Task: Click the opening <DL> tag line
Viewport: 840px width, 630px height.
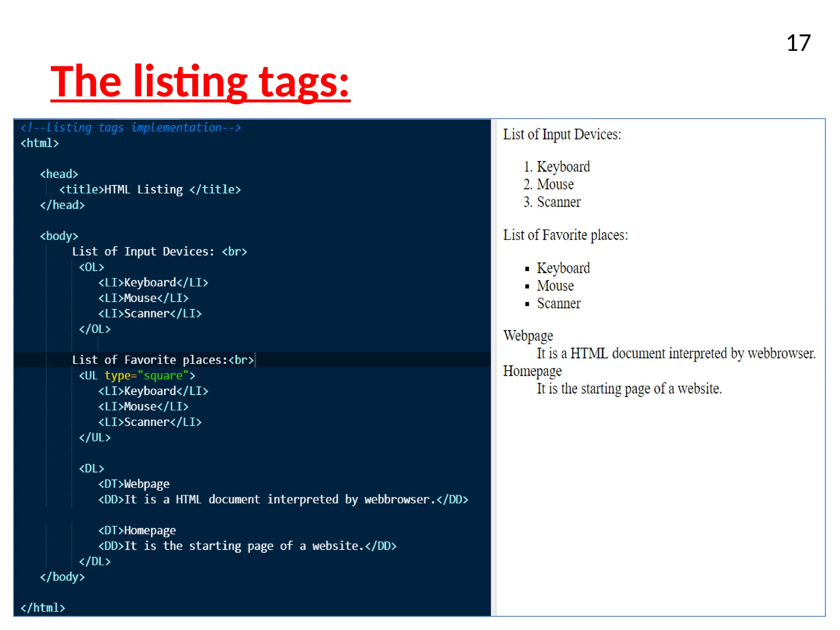Action: [91, 468]
